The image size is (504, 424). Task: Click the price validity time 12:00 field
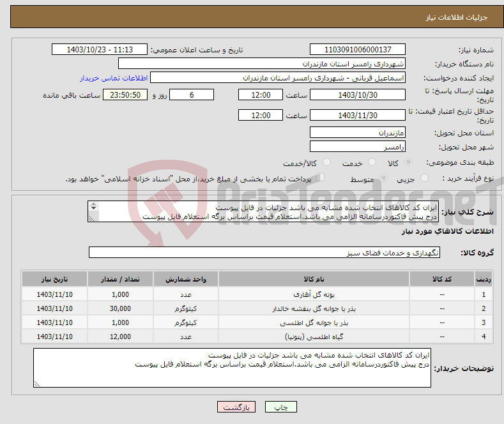261,115
